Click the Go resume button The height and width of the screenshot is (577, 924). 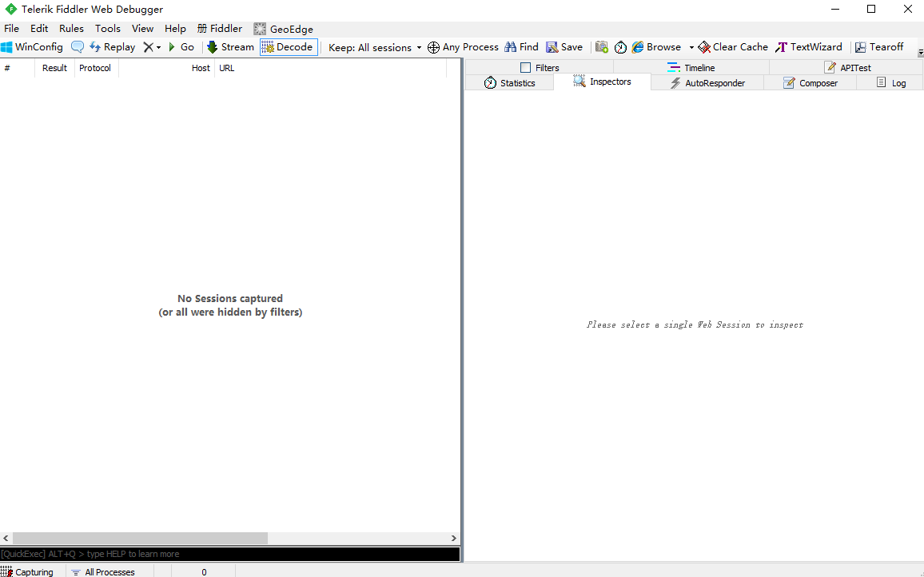(x=181, y=47)
